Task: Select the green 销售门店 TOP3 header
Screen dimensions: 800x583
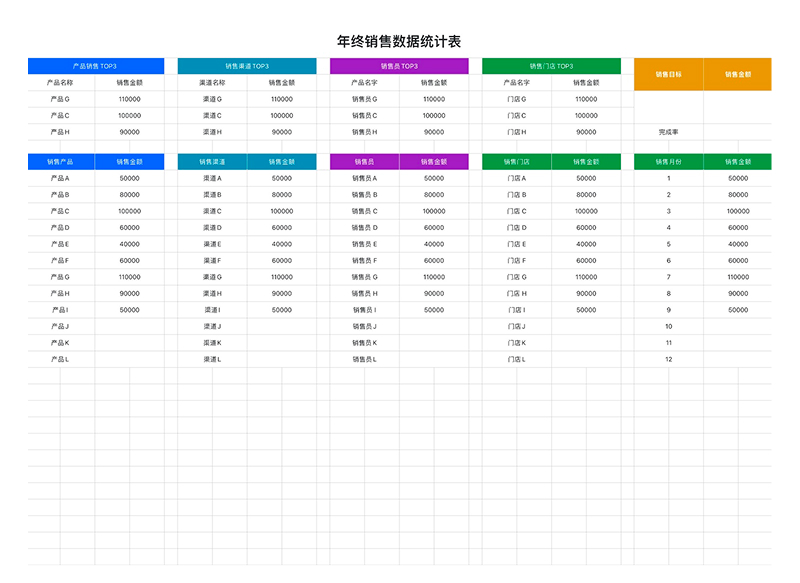Action: pos(551,66)
